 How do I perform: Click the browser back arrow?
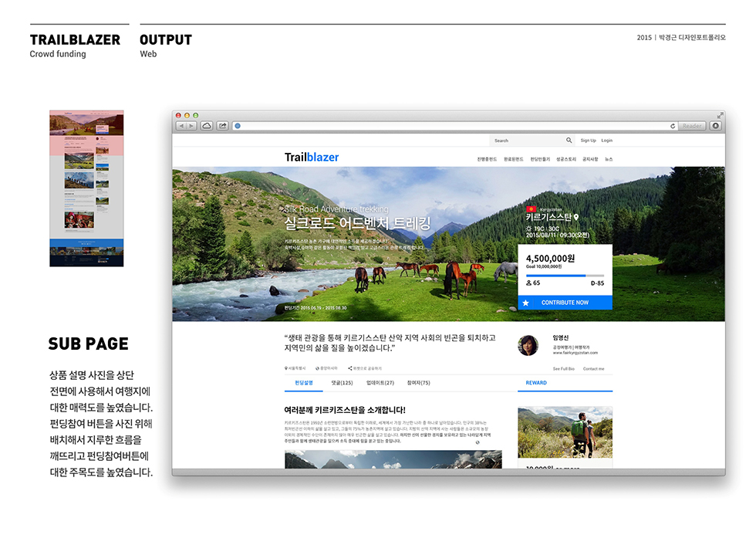click(182, 126)
